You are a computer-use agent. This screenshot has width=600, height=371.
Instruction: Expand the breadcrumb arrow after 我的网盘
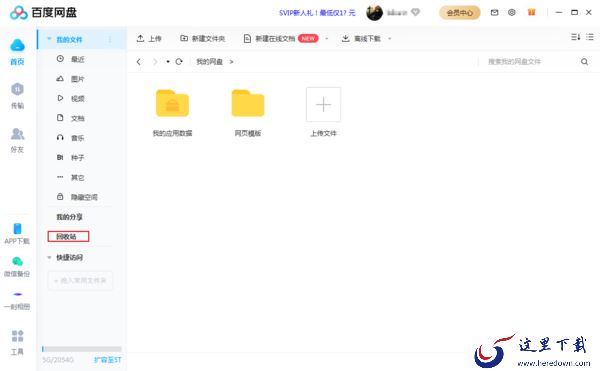click(231, 62)
